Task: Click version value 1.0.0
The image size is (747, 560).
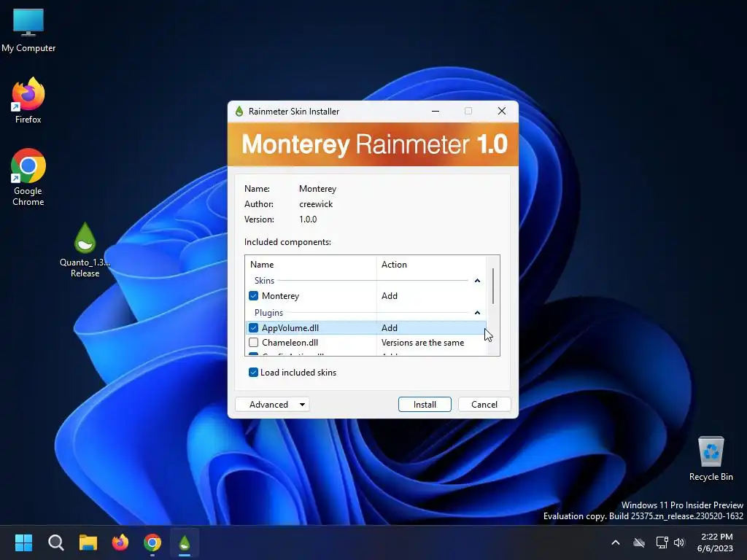Action: (308, 219)
